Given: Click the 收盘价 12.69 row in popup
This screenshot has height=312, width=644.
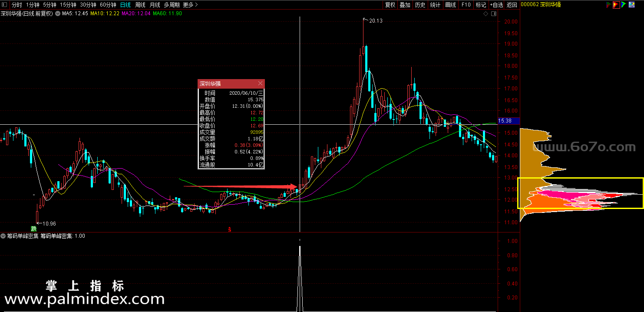Looking at the screenshot, I should [x=231, y=126].
